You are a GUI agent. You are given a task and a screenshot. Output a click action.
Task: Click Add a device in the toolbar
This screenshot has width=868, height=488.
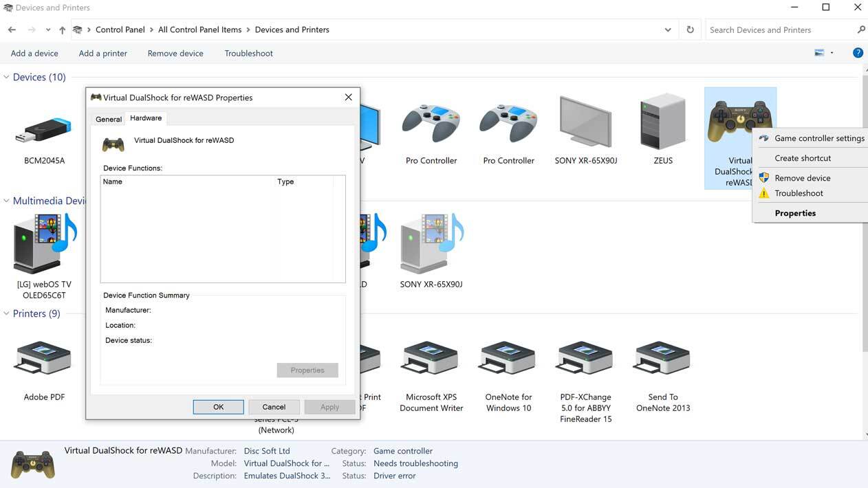tap(34, 53)
